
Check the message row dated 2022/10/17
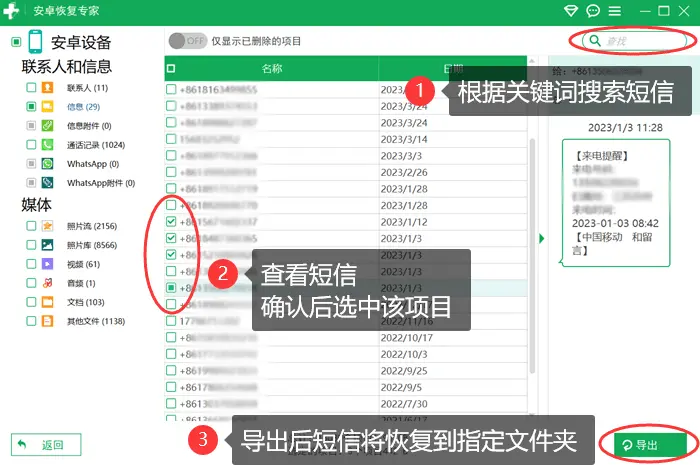(x=171, y=337)
